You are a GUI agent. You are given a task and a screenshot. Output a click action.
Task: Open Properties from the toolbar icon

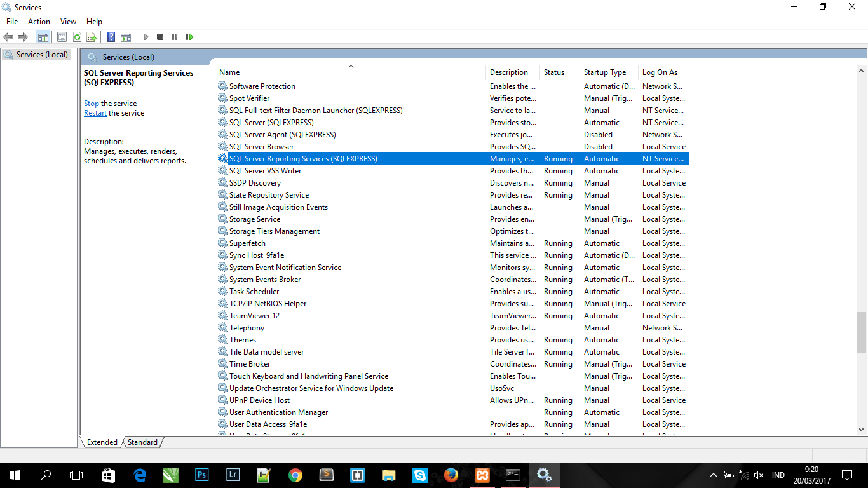(x=62, y=37)
